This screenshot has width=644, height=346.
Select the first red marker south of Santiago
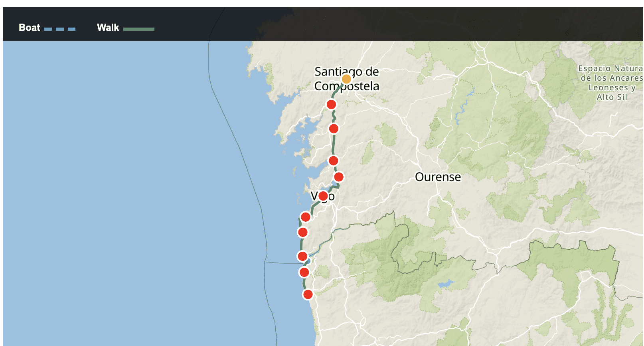(331, 105)
